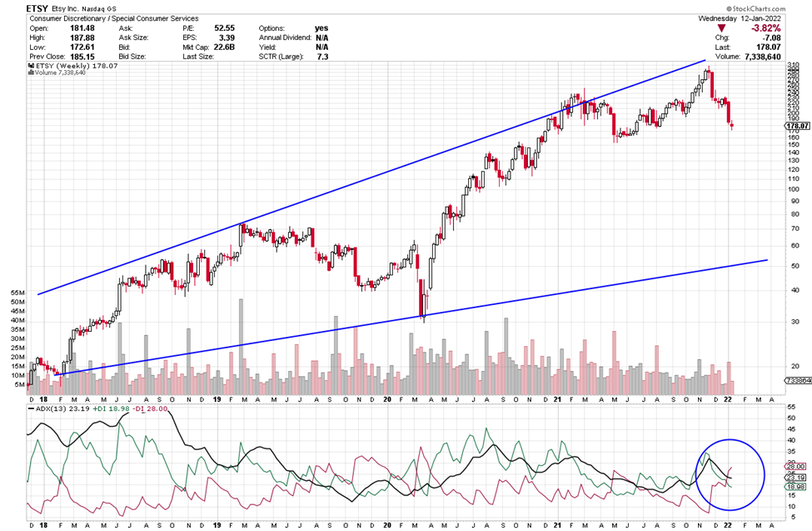Click the 178.07 price tag on the price axis
Viewport: 812px width, 531px height.
point(798,126)
